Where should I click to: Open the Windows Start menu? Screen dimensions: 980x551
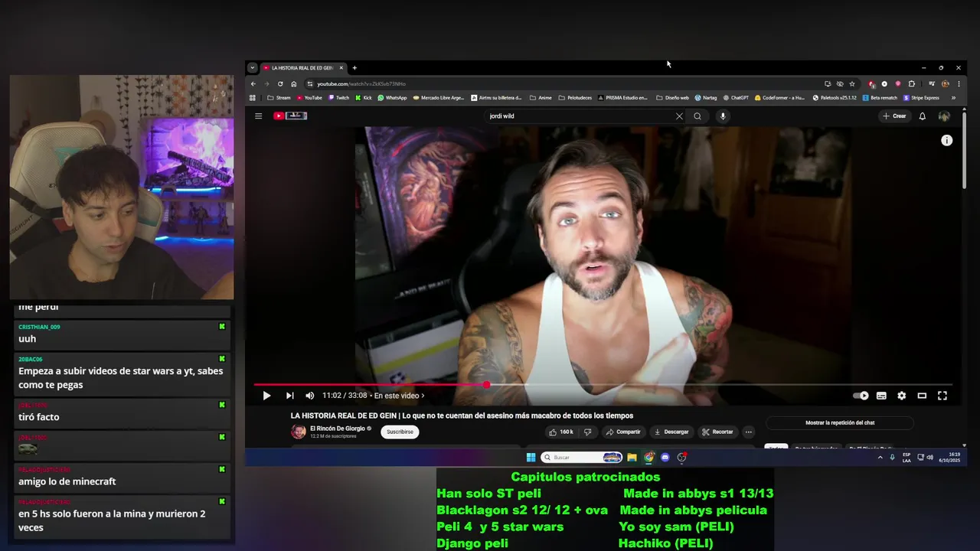531,458
